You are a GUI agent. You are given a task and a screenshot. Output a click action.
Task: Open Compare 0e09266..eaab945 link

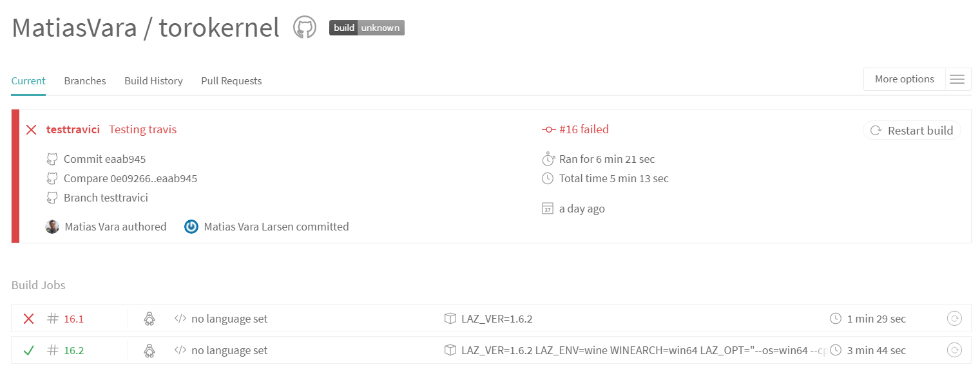tap(130, 178)
